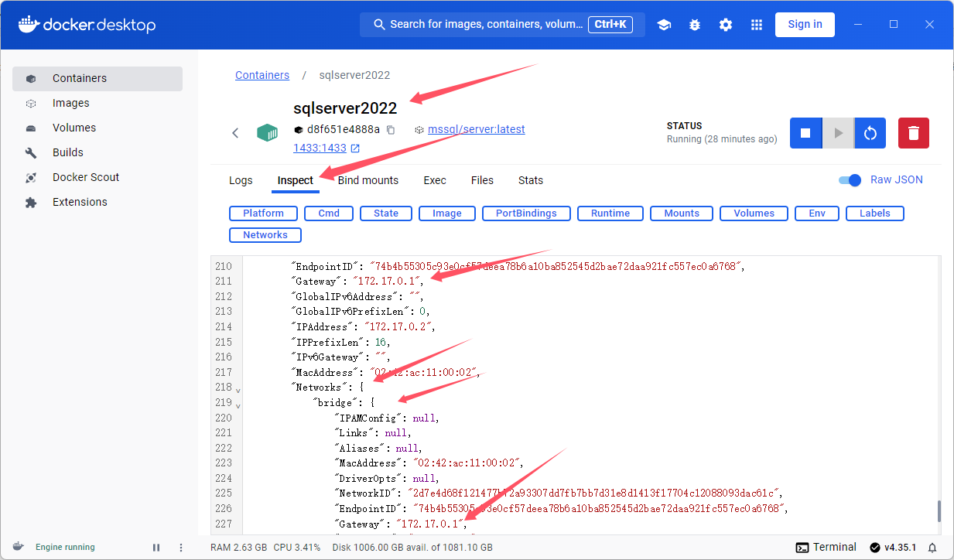Restart the sqlserver2022 container

pos(870,133)
